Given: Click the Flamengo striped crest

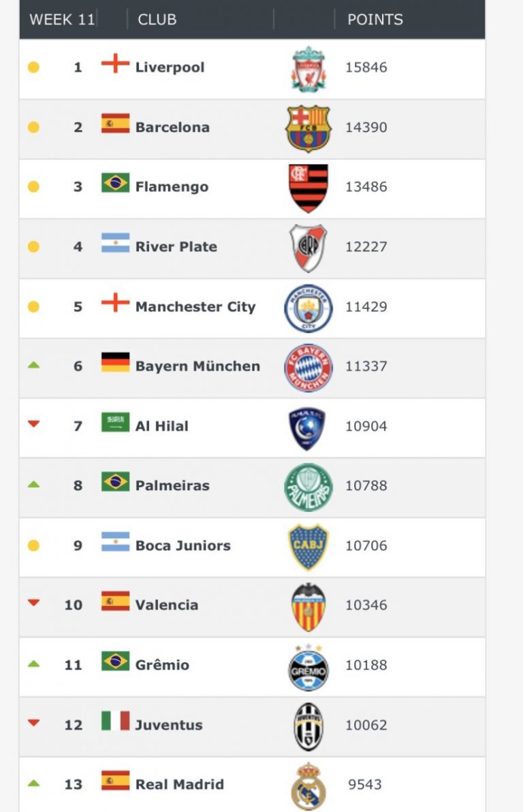Looking at the screenshot, I should 308,188.
